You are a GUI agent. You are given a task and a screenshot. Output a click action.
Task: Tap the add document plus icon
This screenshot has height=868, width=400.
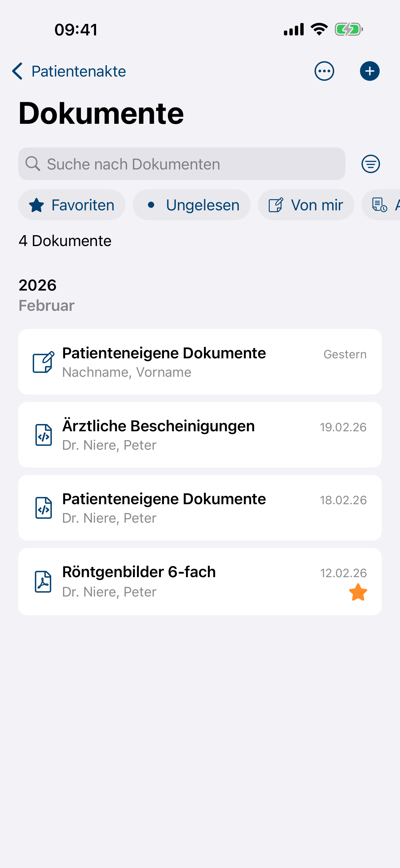click(370, 71)
